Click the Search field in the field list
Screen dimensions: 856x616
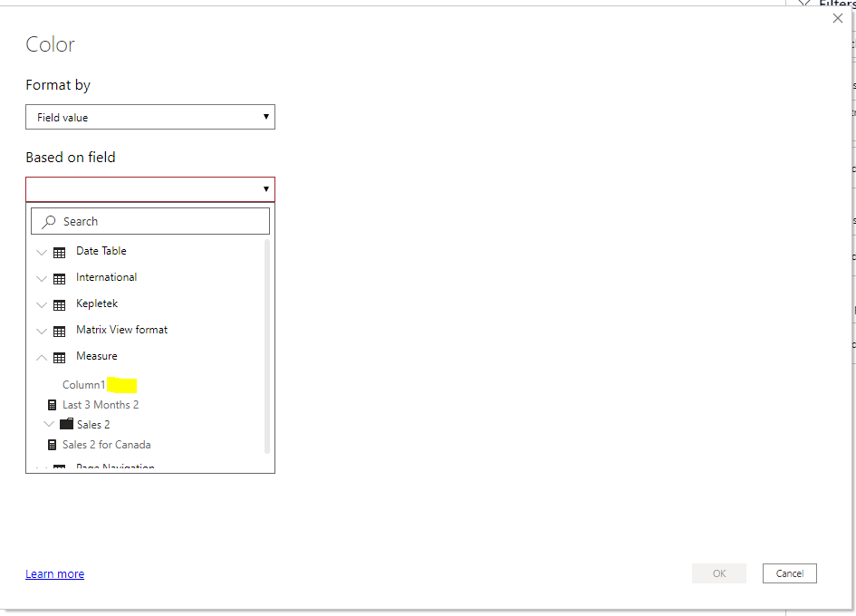(x=150, y=221)
